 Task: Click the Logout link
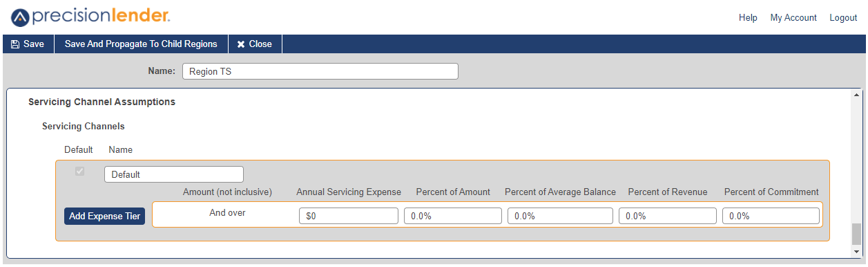(x=843, y=18)
